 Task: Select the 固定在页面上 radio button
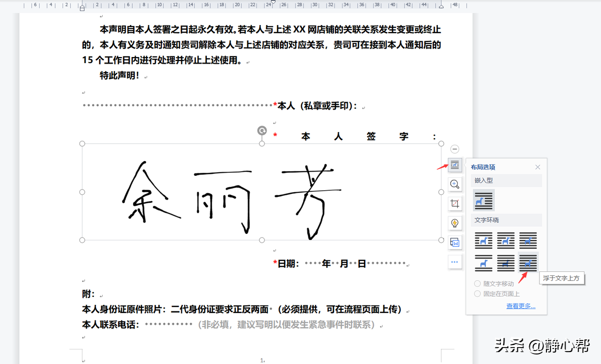(476, 293)
